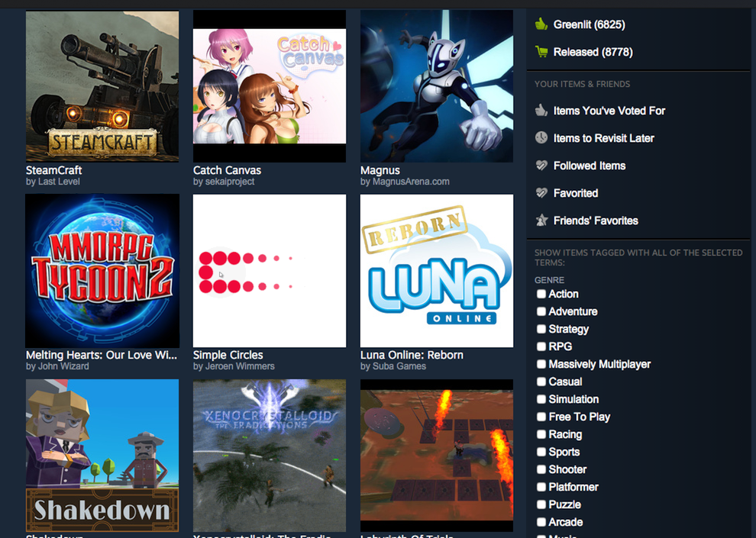Enable the Action genre checkbox
Viewport: 756px width, 538px height.
(x=541, y=294)
